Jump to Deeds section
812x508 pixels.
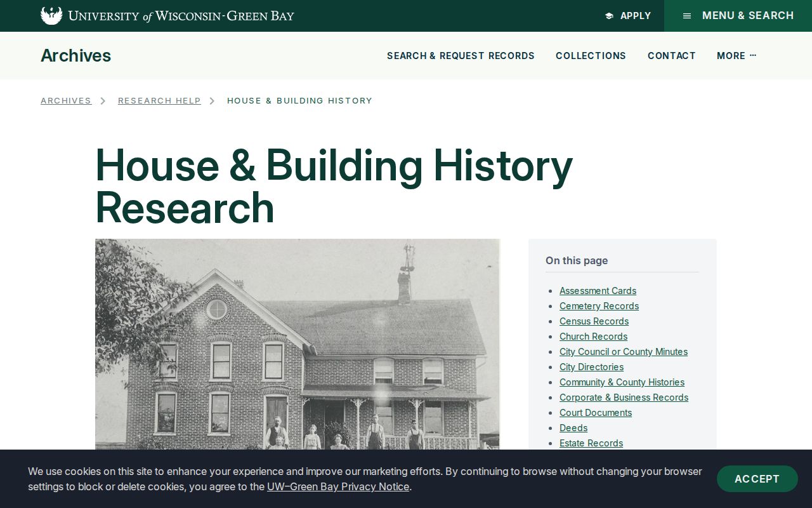tap(573, 428)
